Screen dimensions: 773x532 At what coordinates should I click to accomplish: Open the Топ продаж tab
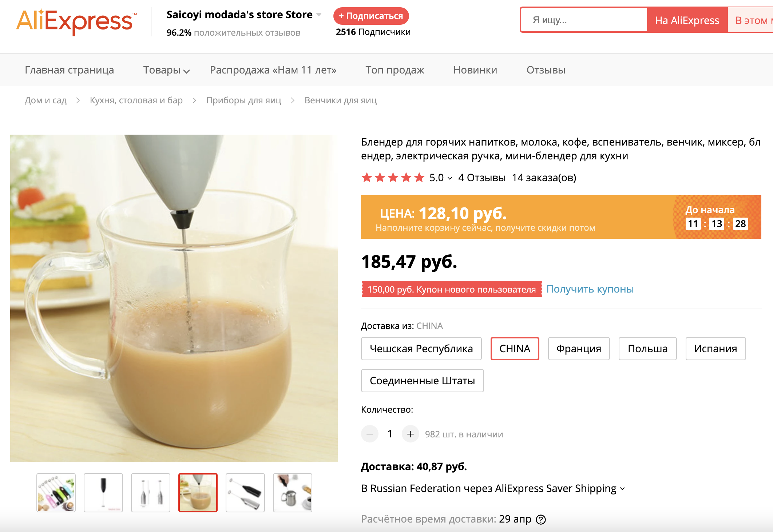click(395, 70)
